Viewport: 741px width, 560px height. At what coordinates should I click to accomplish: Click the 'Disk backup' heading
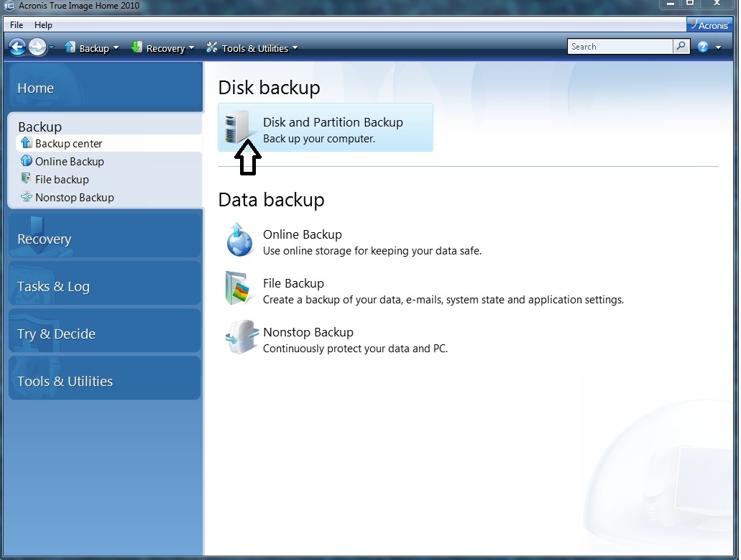270,88
